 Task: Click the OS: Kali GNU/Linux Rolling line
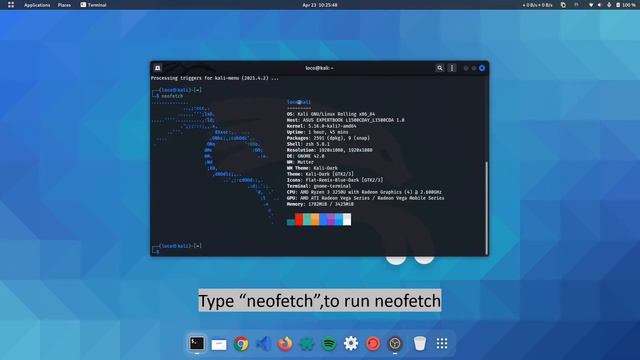331,114
